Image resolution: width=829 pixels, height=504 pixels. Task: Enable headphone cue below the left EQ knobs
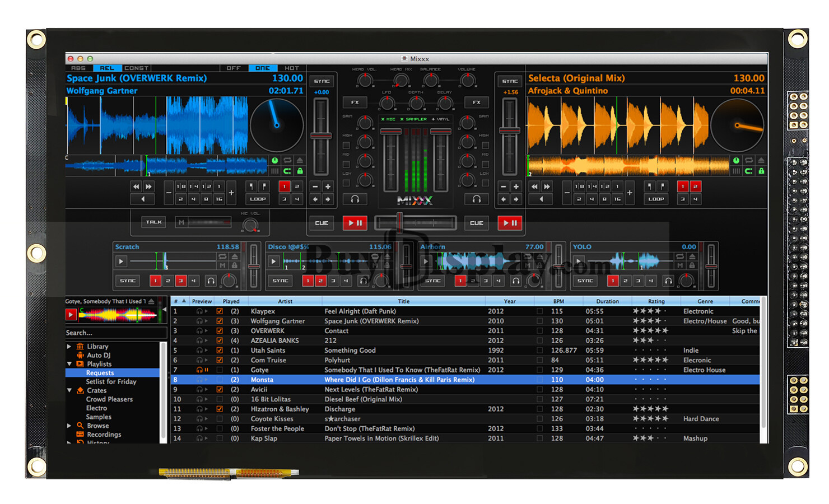(x=355, y=199)
